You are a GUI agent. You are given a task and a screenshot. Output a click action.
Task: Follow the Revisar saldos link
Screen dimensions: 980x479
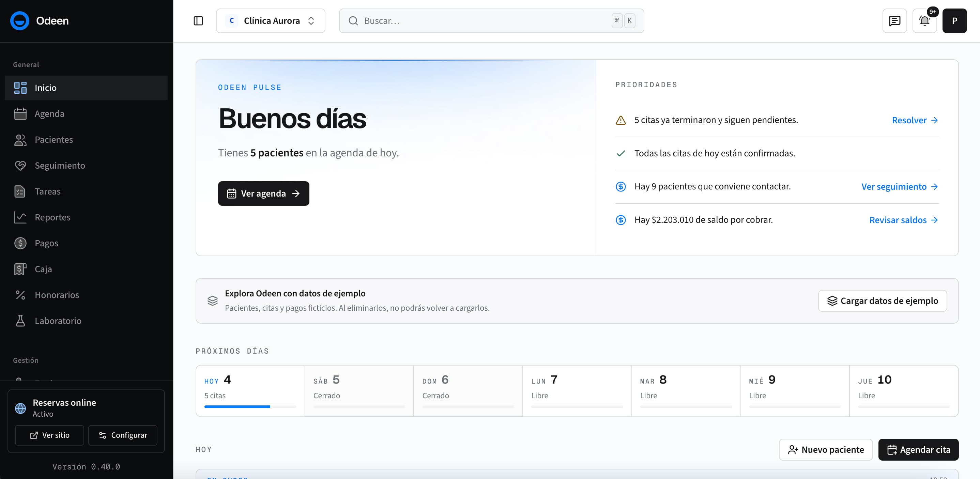click(904, 220)
